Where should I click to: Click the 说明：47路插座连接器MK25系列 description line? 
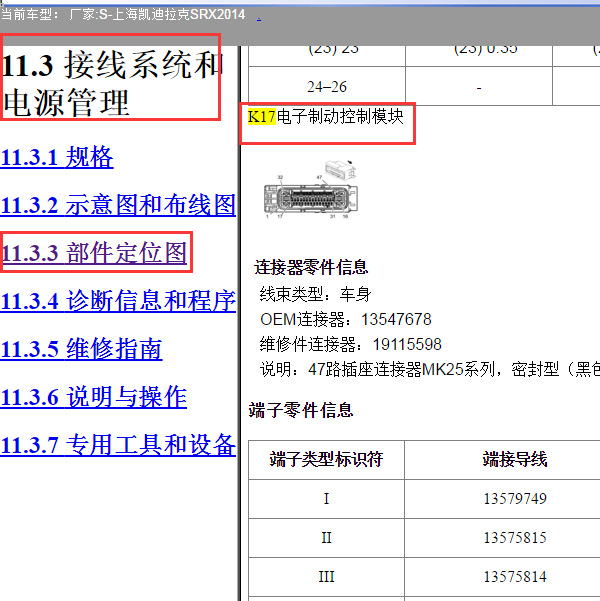[429, 370]
